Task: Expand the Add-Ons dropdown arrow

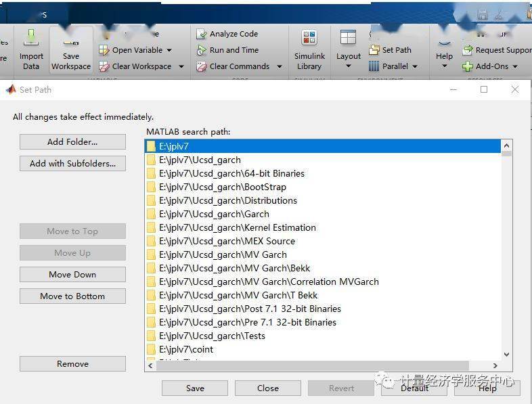Action: (515, 66)
